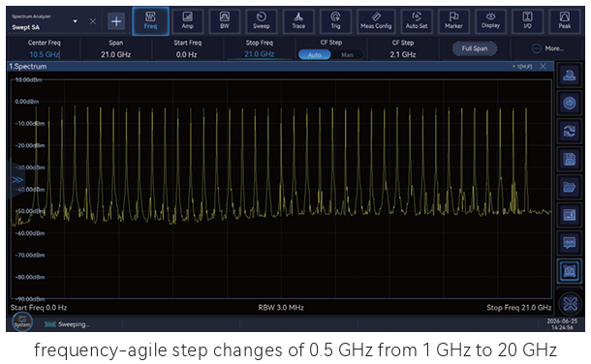Expand More frequency options
Viewport: 591px width, 364px height.
point(548,48)
